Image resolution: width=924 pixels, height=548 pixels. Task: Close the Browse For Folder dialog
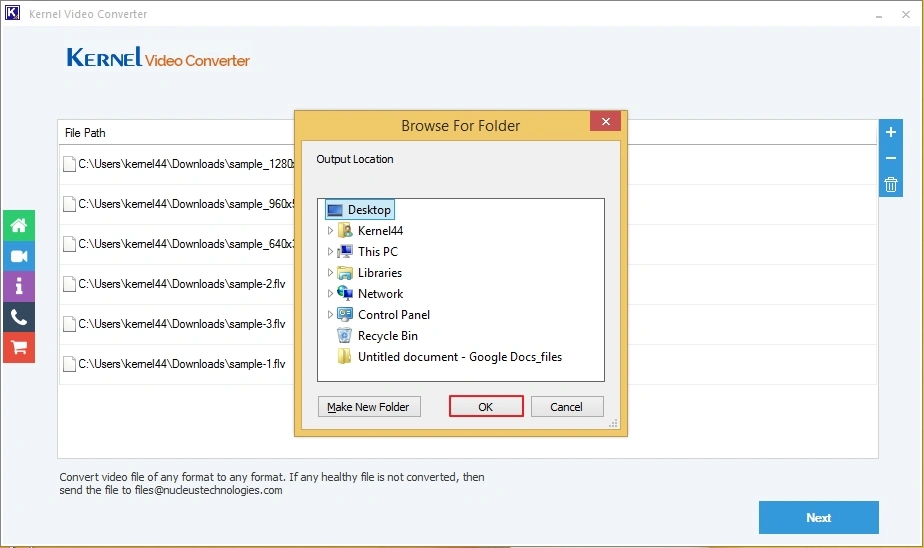click(605, 121)
